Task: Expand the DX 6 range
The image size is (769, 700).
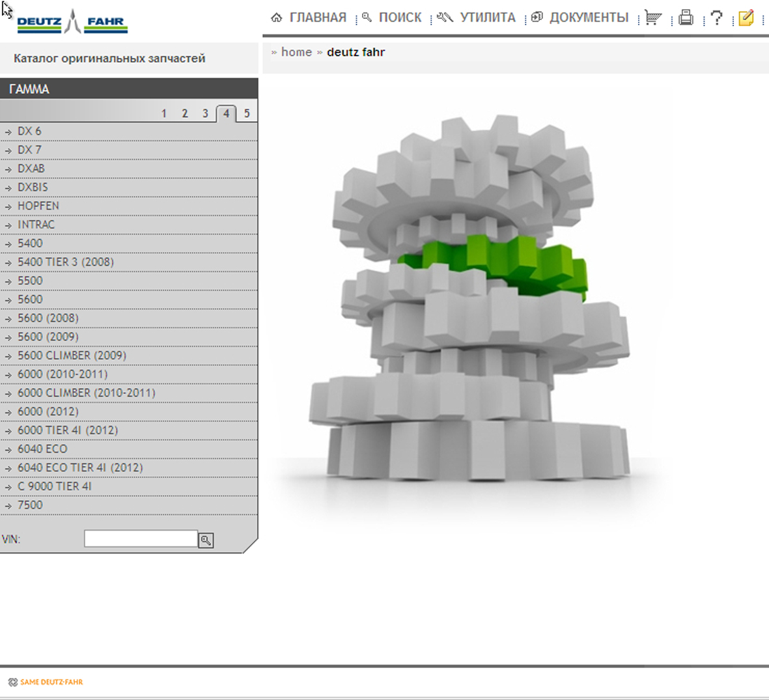Action: point(29,132)
